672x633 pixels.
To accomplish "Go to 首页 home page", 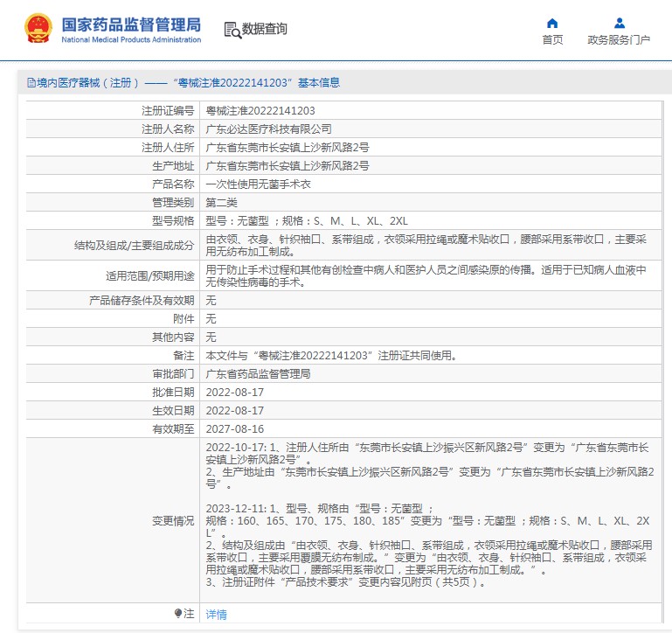I will pyautogui.click(x=552, y=40).
